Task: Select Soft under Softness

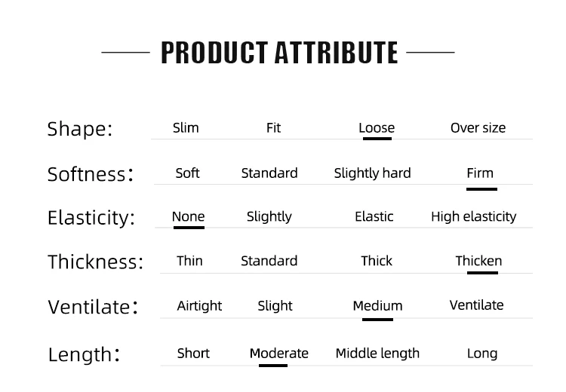Action: click(187, 173)
